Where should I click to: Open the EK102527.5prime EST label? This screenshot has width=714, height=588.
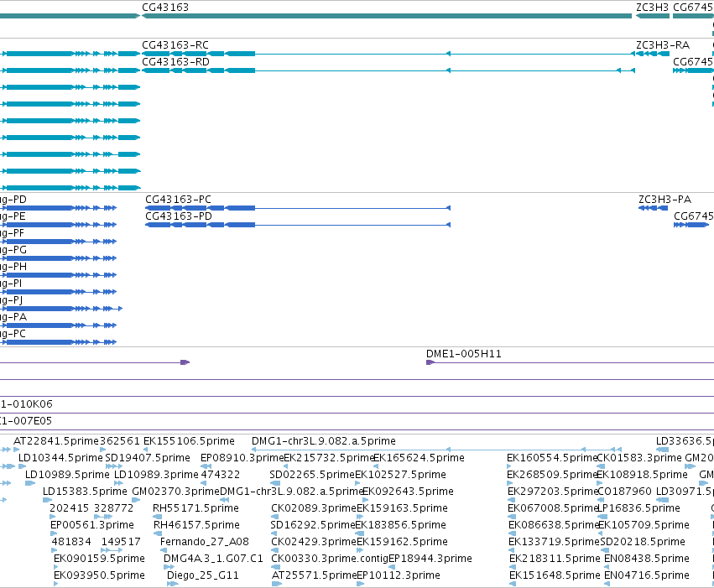(x=401, y=475)
